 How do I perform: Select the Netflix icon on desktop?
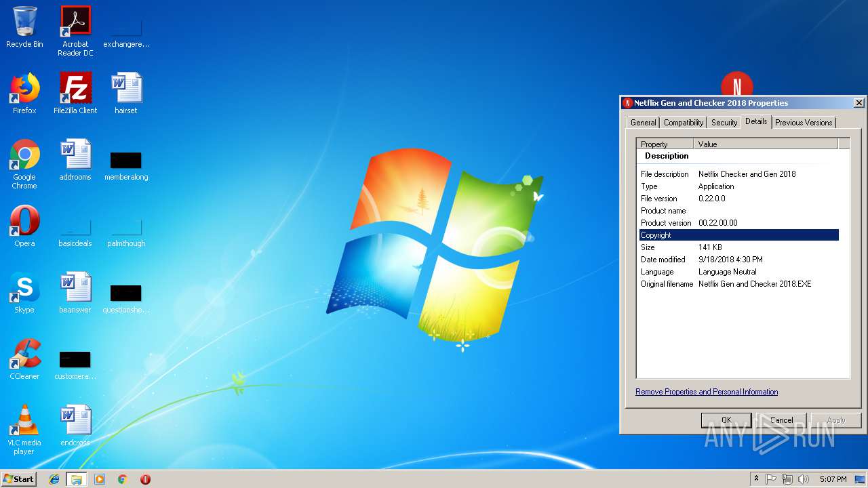(737, 84)
